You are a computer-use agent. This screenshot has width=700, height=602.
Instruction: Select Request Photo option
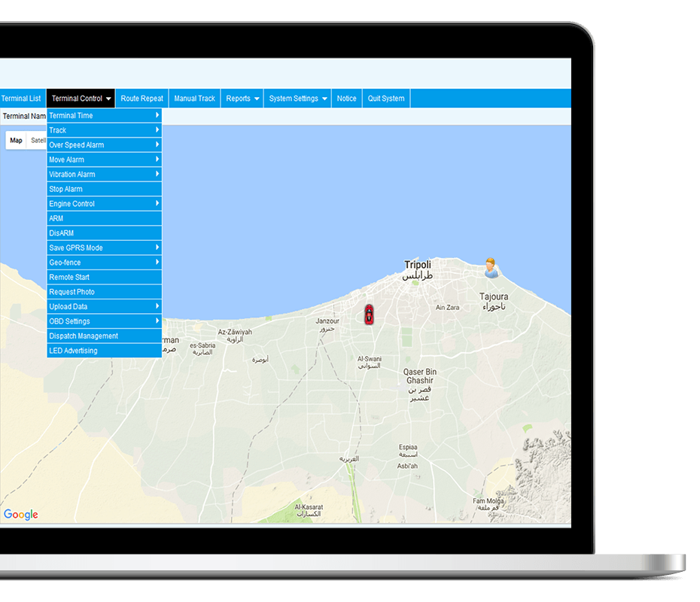(104, 292)
